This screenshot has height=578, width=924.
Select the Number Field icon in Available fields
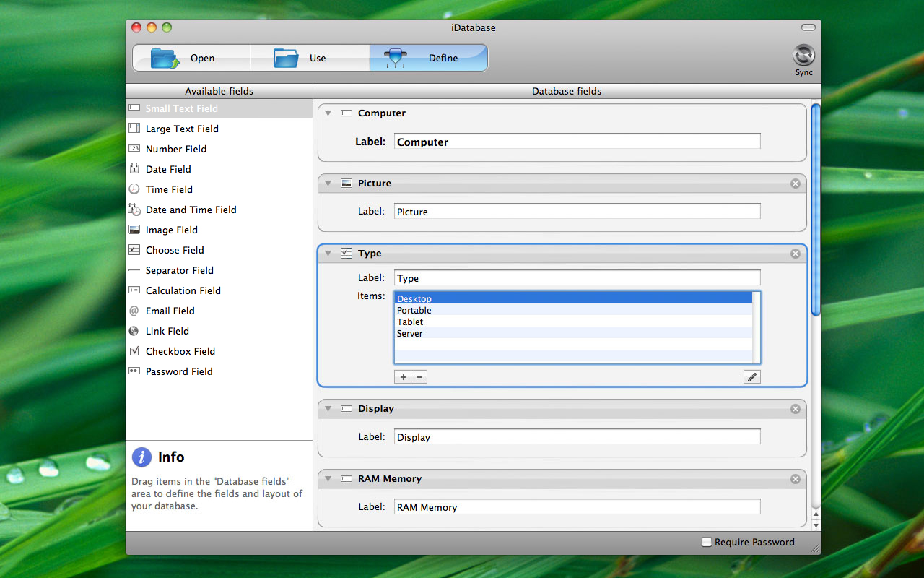(x=134, y=149)
